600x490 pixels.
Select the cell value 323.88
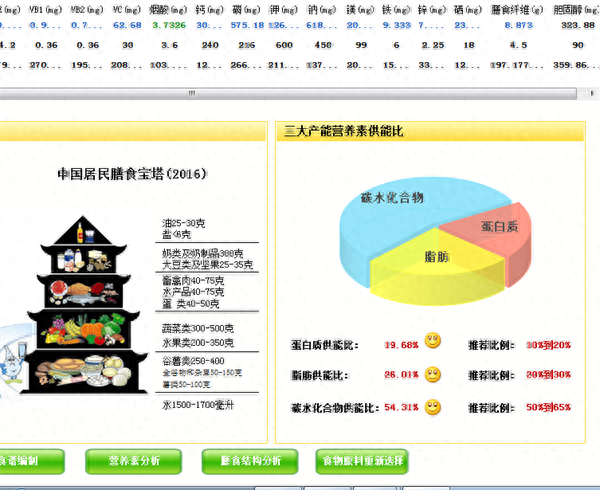click(x=578, y=25)
